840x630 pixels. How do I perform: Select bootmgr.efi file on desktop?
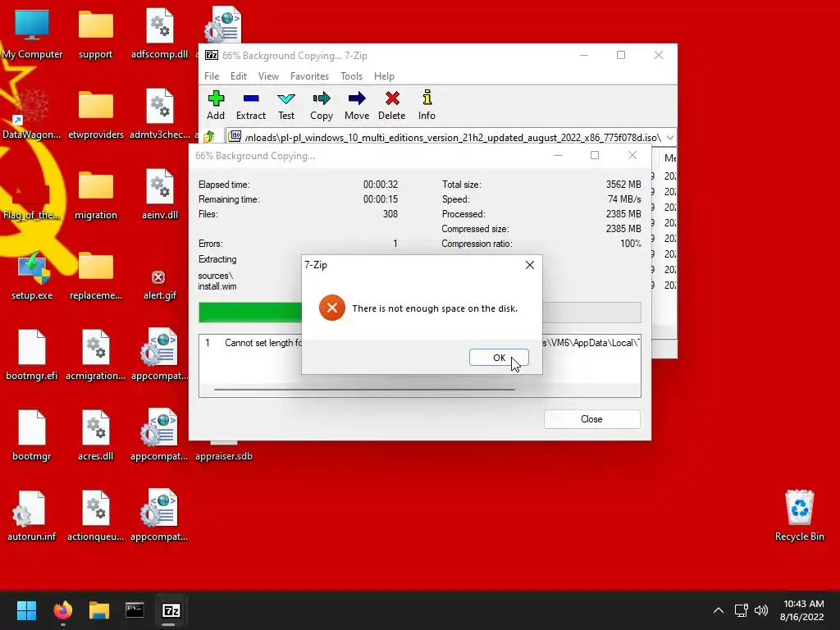(x=32, y=356)
